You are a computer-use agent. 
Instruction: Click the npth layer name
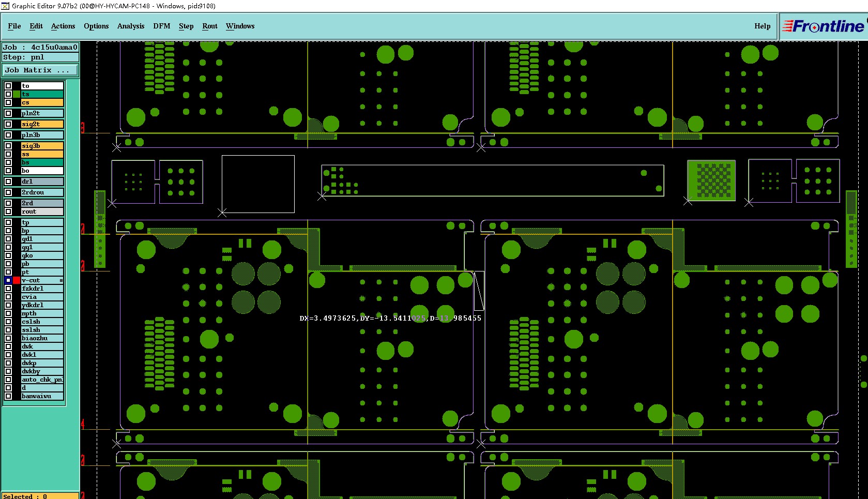(x=42, y=313)
